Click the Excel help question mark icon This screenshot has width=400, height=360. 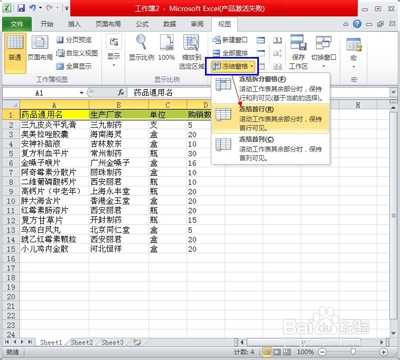(357, 24)
